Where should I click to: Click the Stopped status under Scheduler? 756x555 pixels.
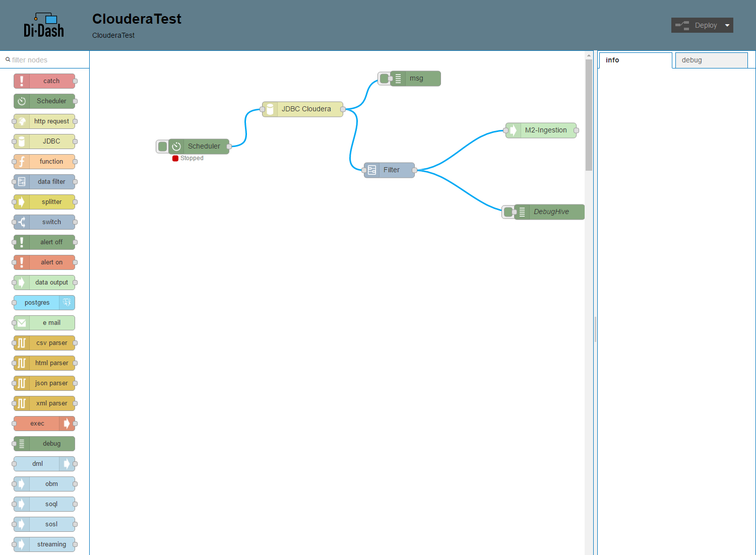(188, 158)
